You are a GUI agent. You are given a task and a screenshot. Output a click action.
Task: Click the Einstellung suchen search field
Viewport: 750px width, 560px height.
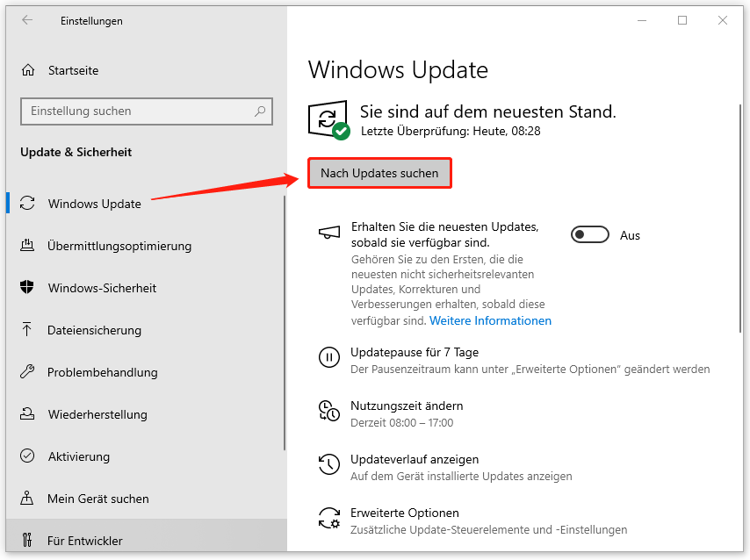(x=147, y=111)
